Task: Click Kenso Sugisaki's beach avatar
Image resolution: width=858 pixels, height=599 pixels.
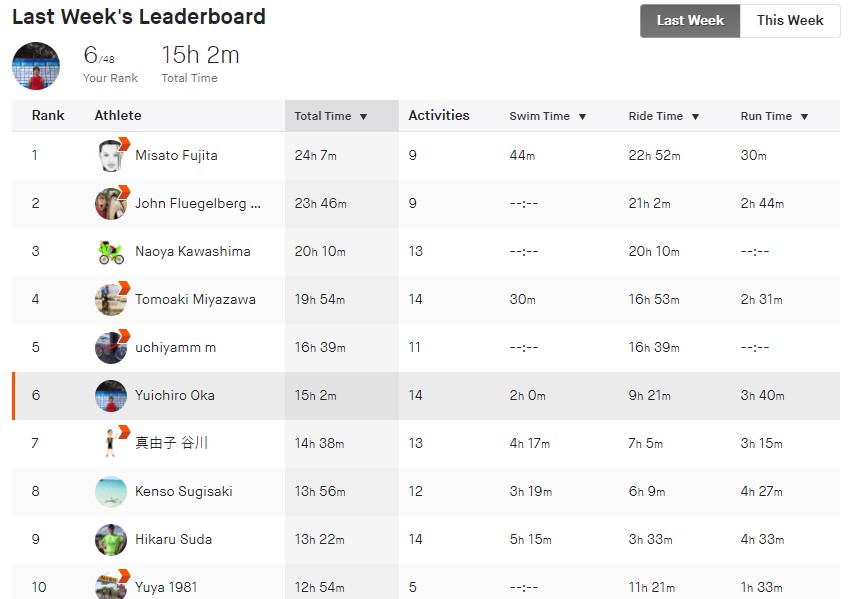Action: click(111, 491)
